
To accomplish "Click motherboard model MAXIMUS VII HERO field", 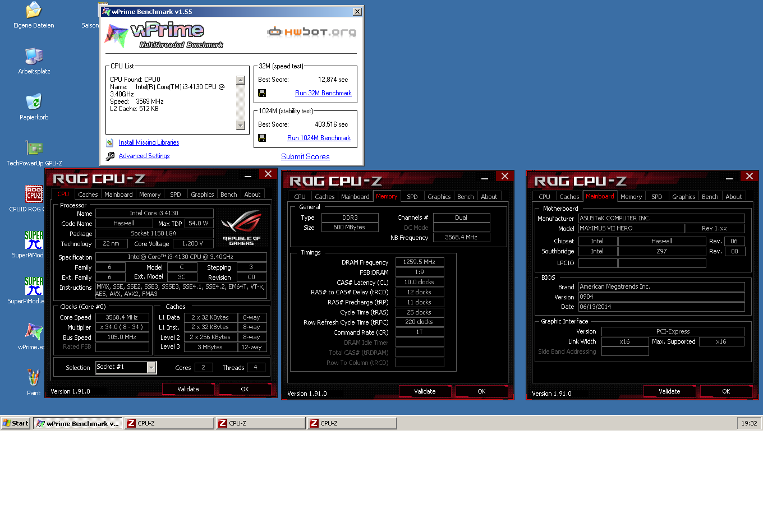I will (x=632, y=229).
